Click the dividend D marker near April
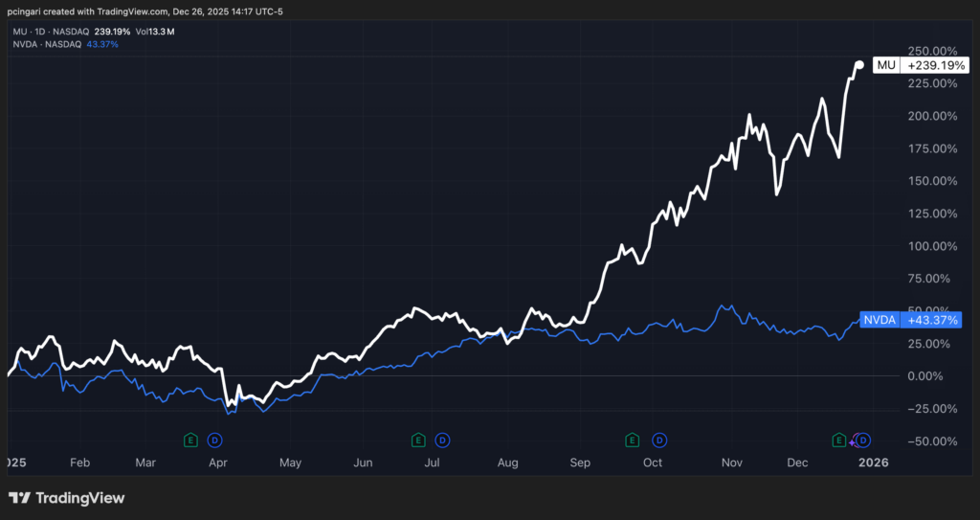The height and width of the screenshot is (520, 980). (x=215, y=440)
